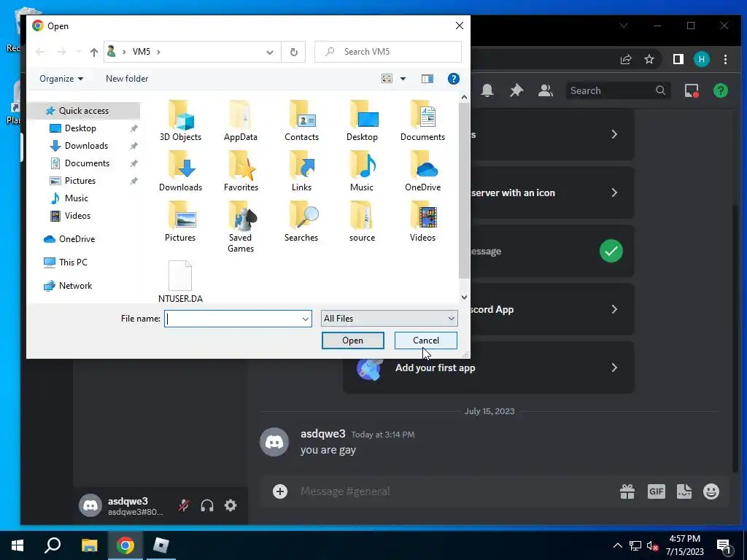Select the Searches folder
The width and height of the screenshot is (747, 560).
pos(301,222)
